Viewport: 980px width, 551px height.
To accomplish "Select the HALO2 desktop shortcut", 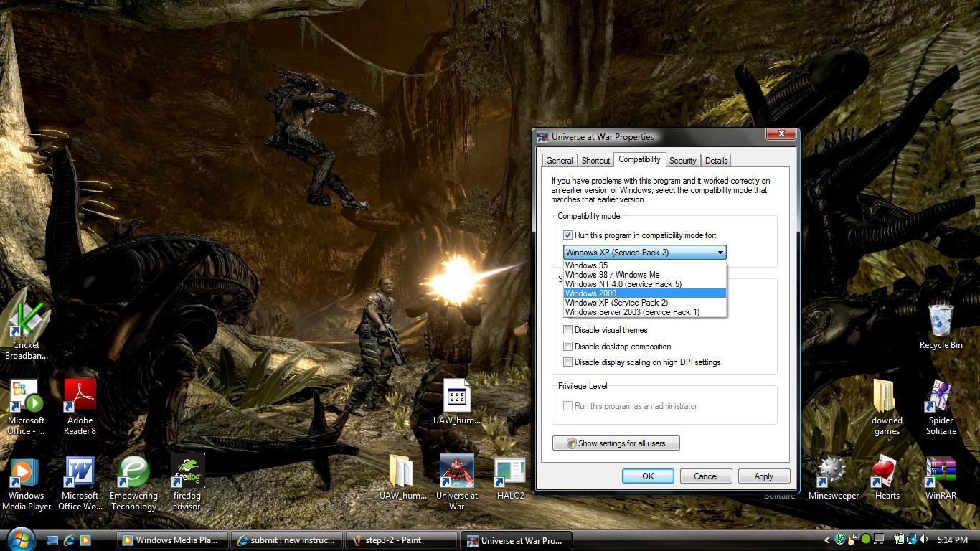I will pos(510,477).
